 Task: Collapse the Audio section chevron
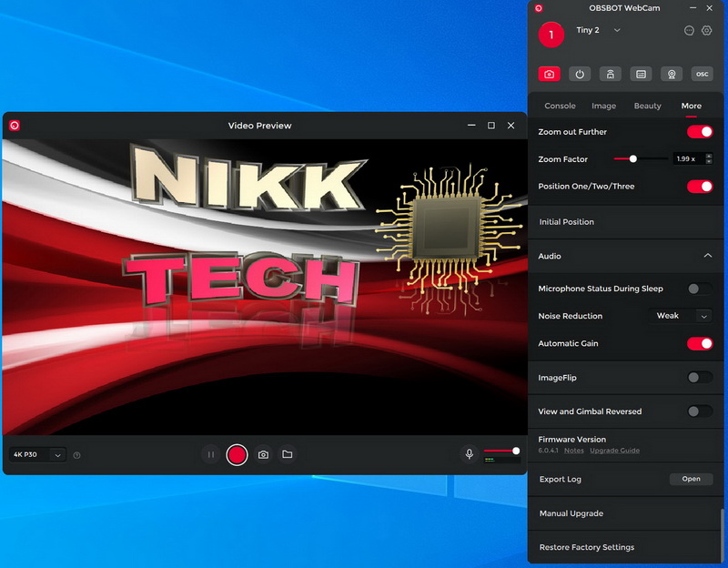[708, 256]
